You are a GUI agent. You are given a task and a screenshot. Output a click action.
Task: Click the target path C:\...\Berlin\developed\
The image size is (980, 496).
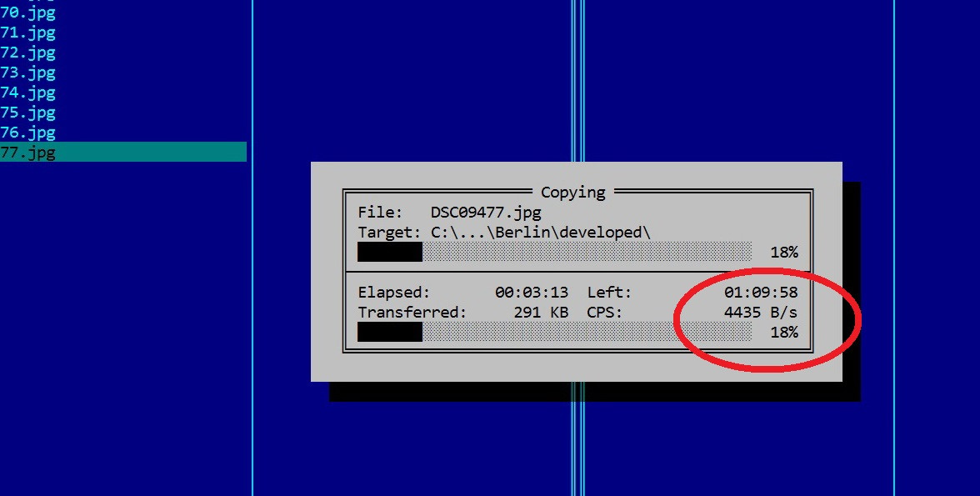coord(541,232)
